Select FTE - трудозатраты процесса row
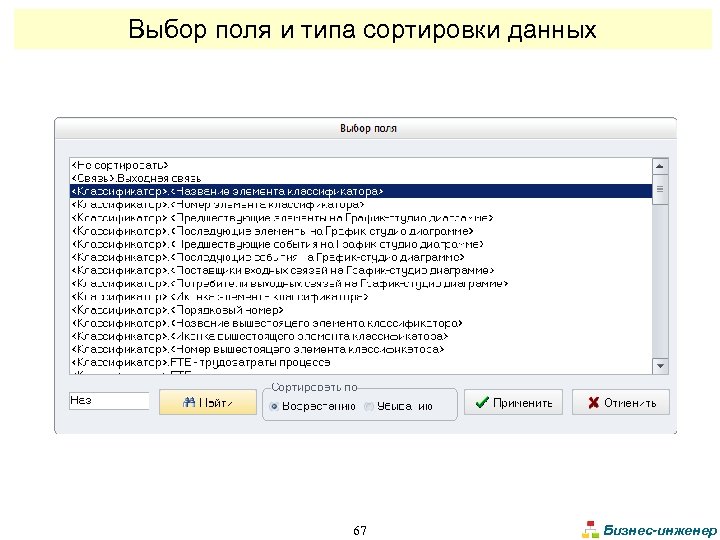Image resolution: width=720 pixels, height=540 pixels. pyautogui.click(x=361, y=363)
